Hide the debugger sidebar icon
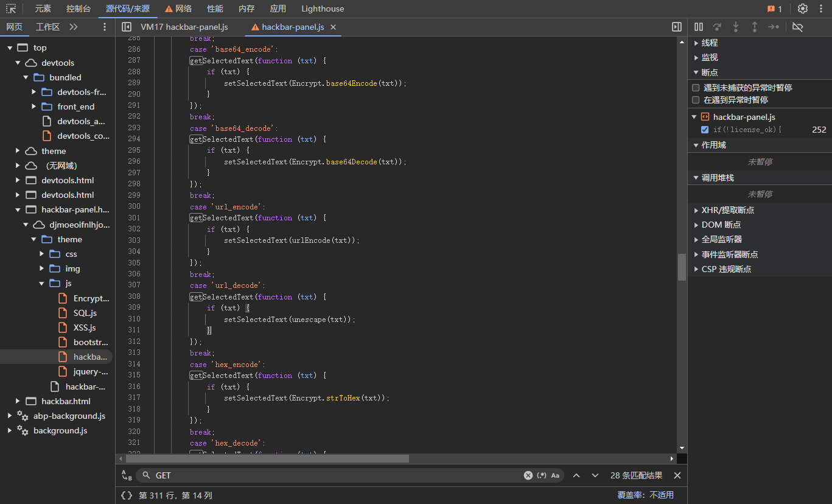The height and width of the screenshot is (504, 832). pos(676,27)
